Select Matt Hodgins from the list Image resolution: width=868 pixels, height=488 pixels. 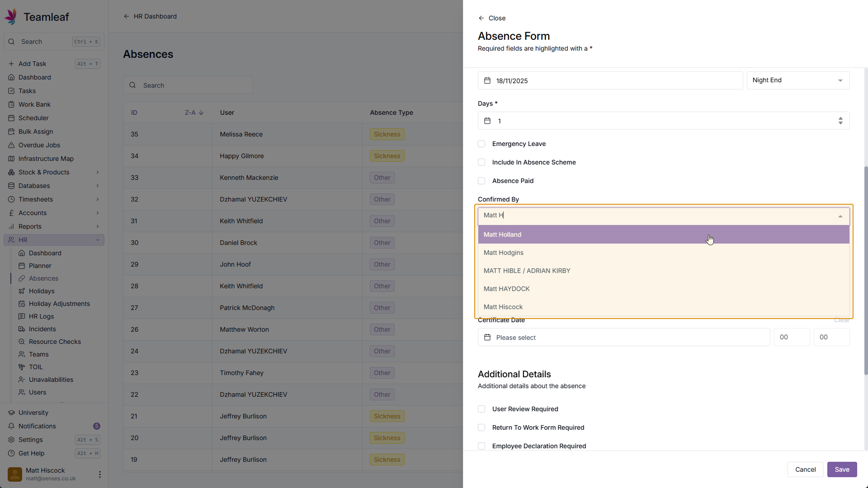504,253
